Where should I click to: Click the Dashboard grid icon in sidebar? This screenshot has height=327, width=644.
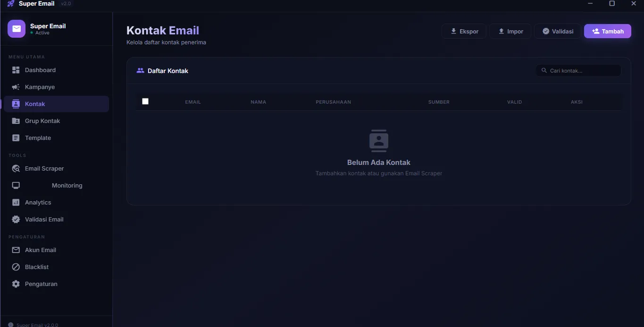(16, 70)
